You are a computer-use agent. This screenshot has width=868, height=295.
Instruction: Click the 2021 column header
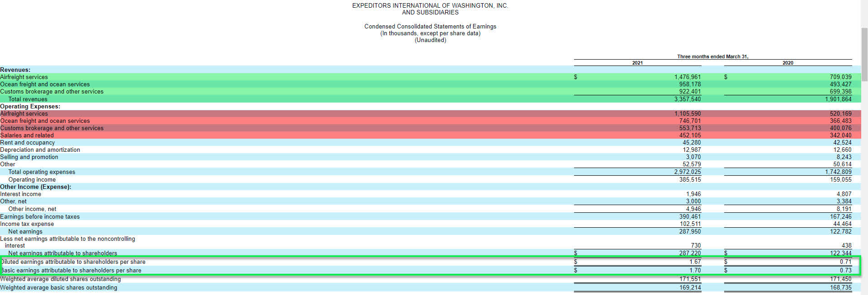pyautogui.click(x=637, y=63)
